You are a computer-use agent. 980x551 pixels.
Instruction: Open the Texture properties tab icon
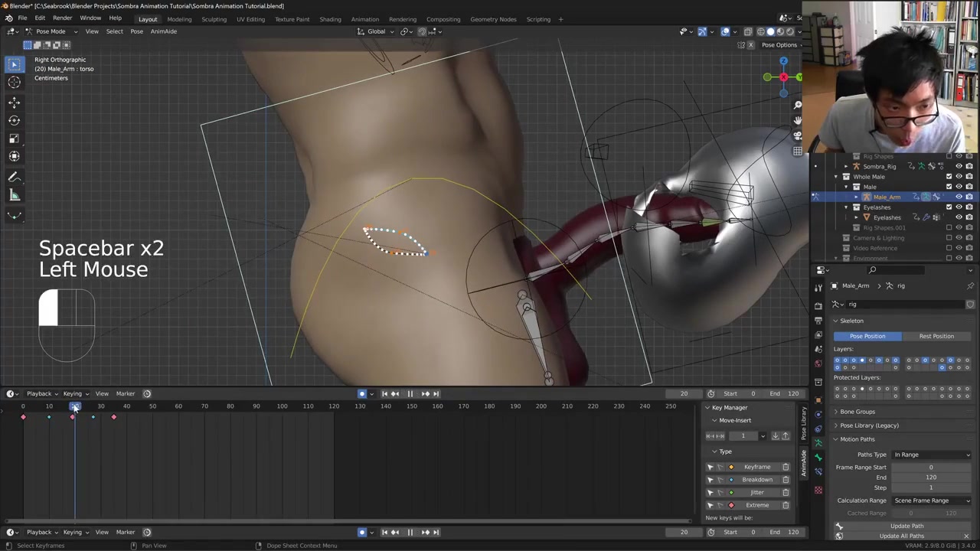click(x=818, y=490)
